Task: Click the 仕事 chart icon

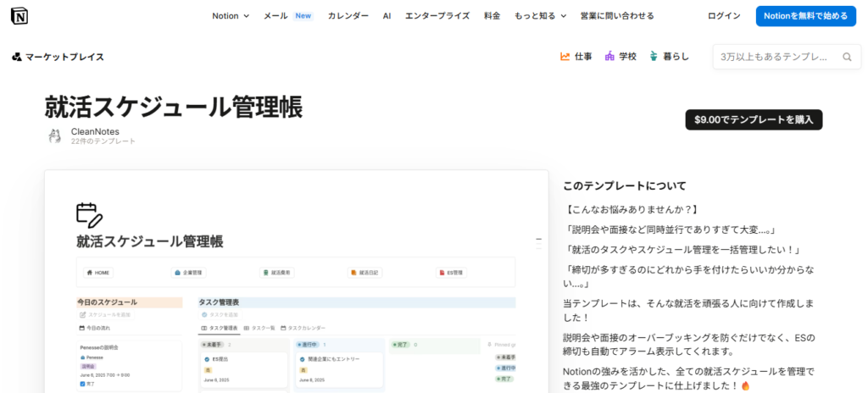Action: coord(565,57)
